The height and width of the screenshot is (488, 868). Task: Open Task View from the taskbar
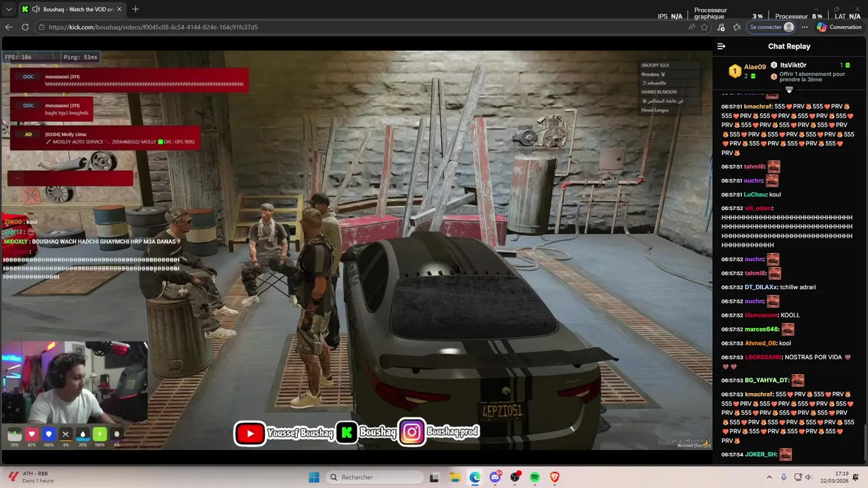click(x=435, y=477)
